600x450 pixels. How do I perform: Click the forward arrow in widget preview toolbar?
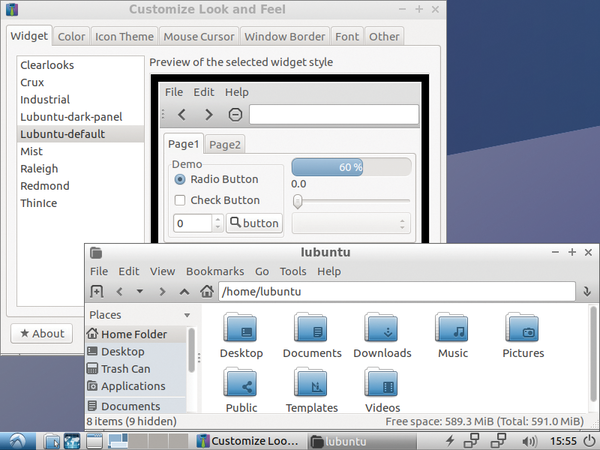tap(209, 114)
